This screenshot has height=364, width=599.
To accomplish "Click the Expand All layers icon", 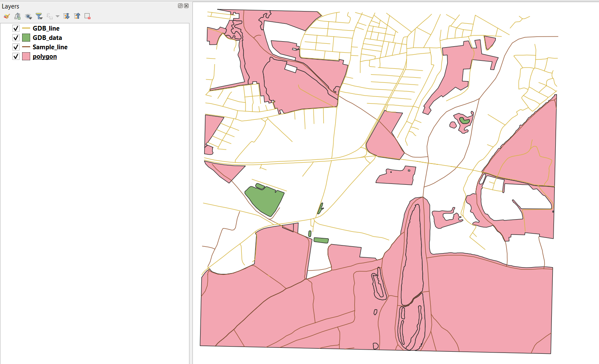I will [x=66, y=16].
